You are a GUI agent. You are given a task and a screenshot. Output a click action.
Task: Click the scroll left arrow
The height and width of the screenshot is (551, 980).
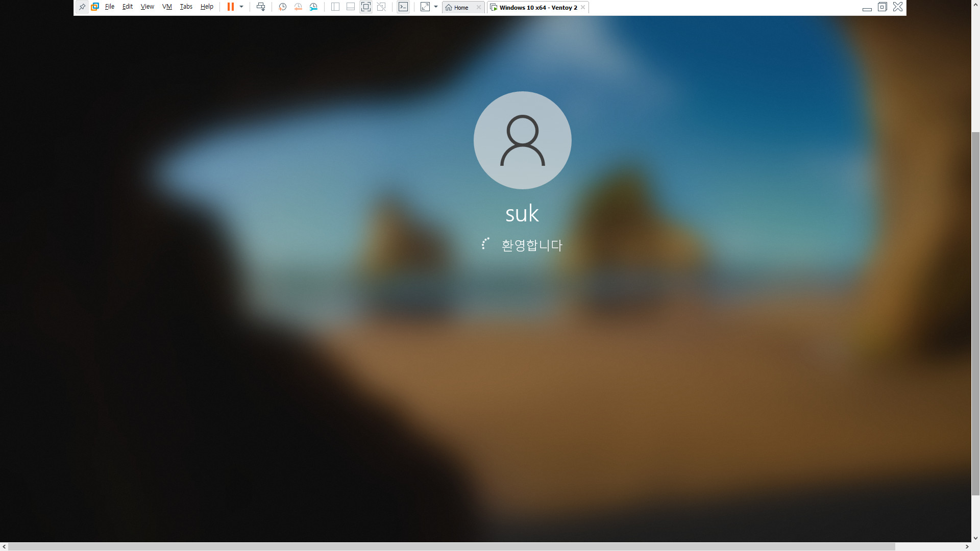[x=4, y=547]
